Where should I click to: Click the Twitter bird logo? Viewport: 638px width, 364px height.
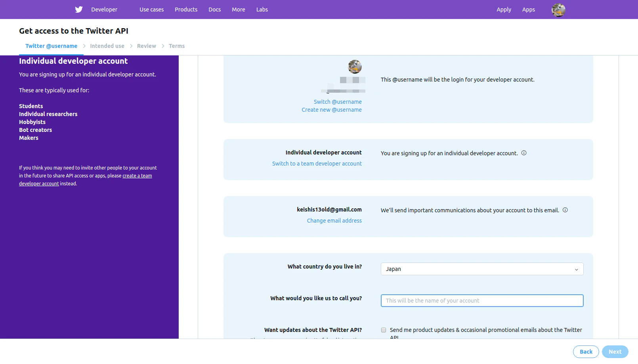point(79,10)
